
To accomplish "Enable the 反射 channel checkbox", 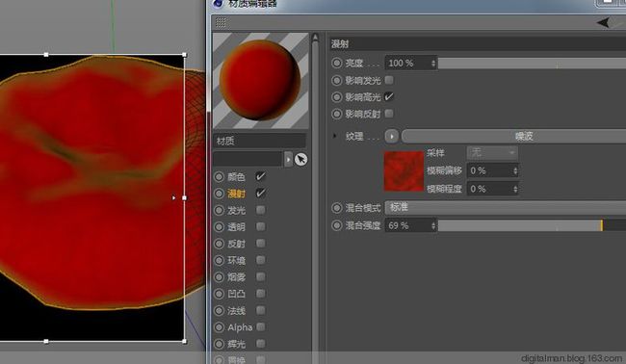I will tap(261, 244).
